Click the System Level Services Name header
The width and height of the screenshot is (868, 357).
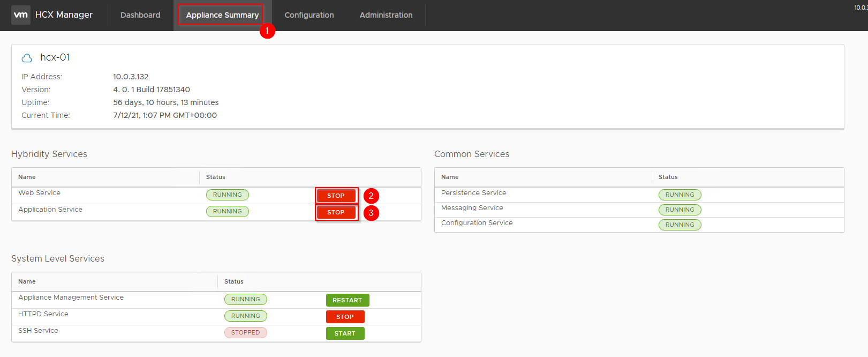point(27,281)
